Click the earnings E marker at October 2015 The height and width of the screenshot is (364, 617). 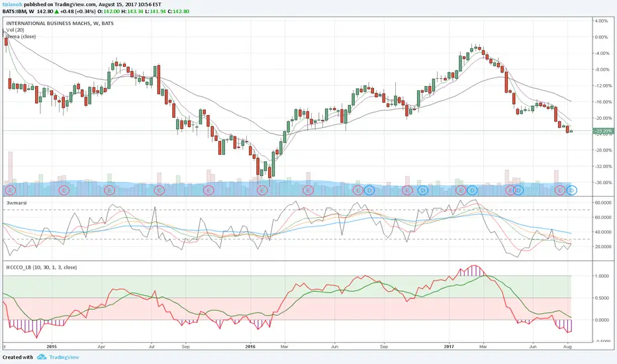209,191
